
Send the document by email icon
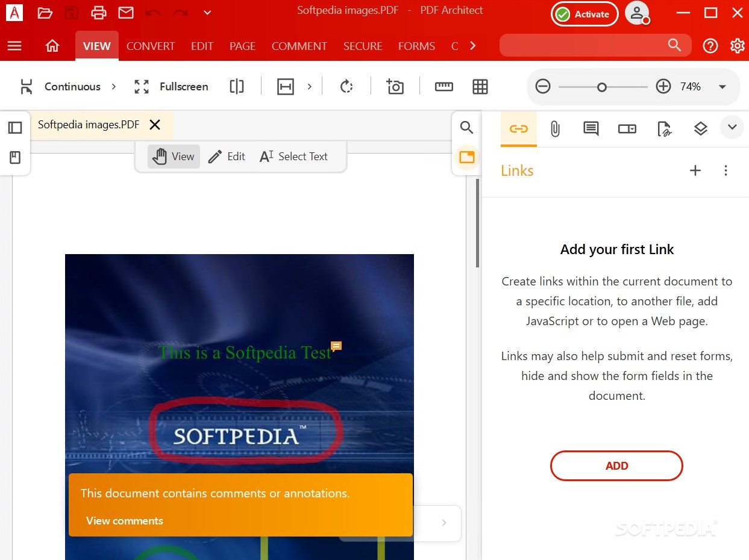pyautogui.click(x=126, y=13)
